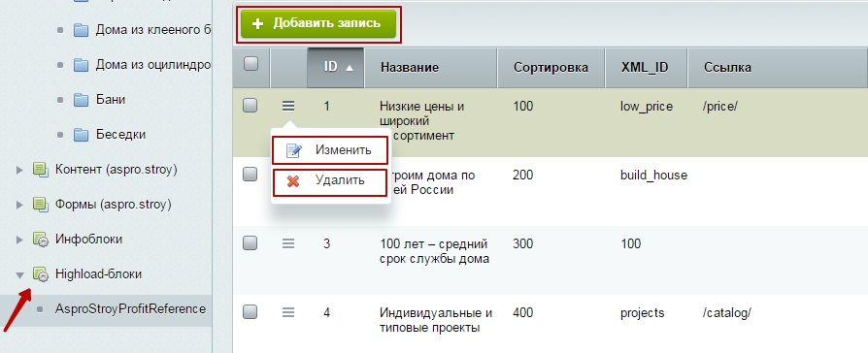Click the Highload-блоки gear icon

(x=41, y=274)
